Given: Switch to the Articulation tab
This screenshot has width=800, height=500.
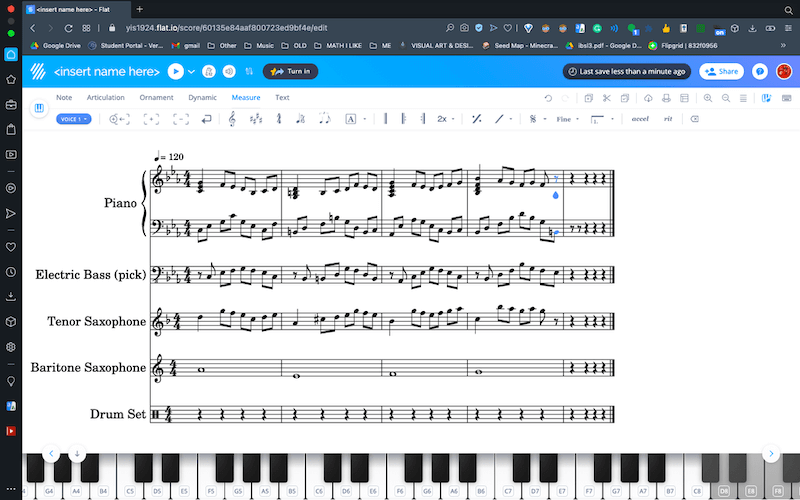Looking at the screenshot, I should 105,98.
